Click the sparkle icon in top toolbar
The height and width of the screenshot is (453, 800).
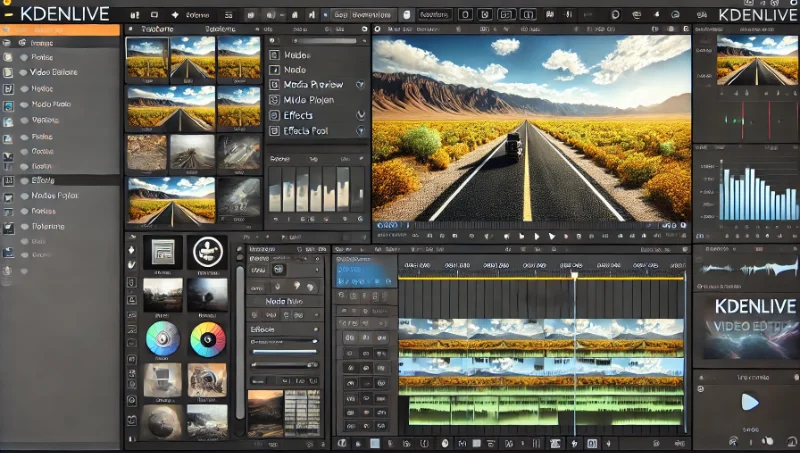tap(175, 15)
